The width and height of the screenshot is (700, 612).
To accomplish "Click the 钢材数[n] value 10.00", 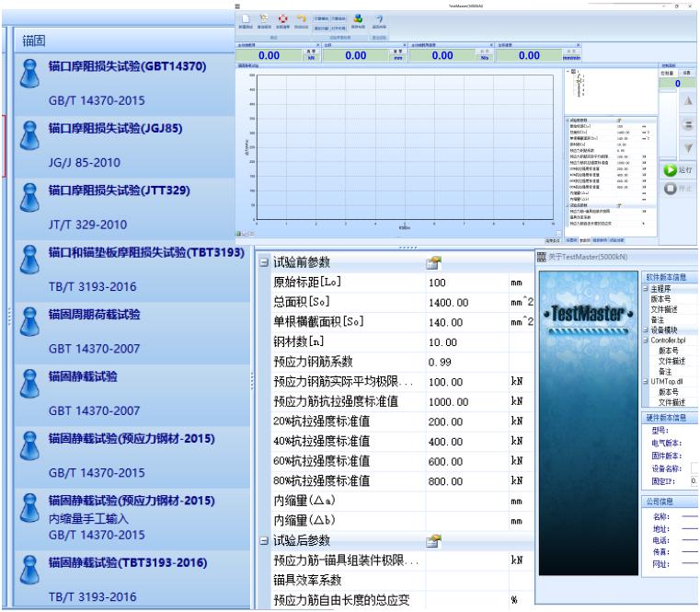I will click(467, 342).
